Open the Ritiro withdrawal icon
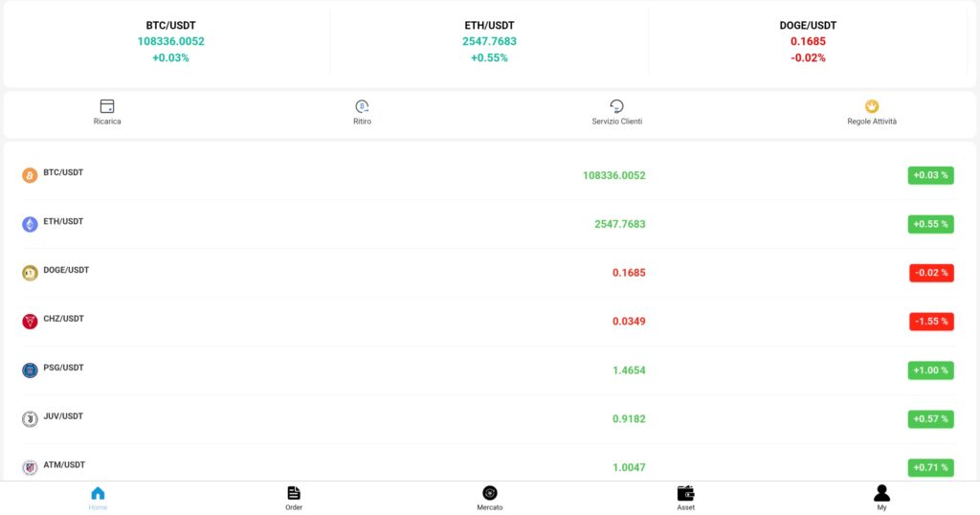This screenshot has height=515, width=980. pyautogui.click(x=362, y=106)
